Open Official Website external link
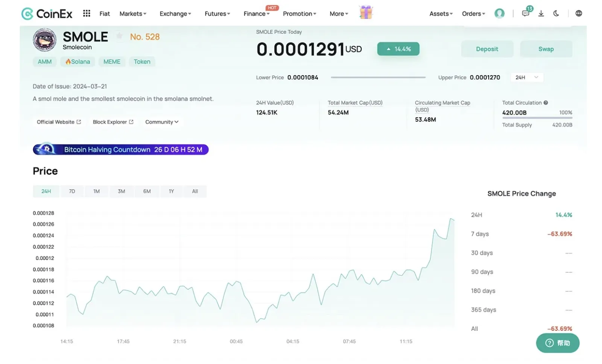Screen dimensions: 602x364 59,122
